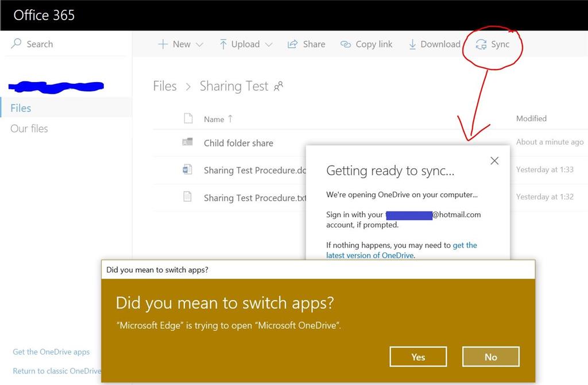The width and height of the screenshot is (588, 385).
Task: Click the Modified column header
Action: coord(531,118)
